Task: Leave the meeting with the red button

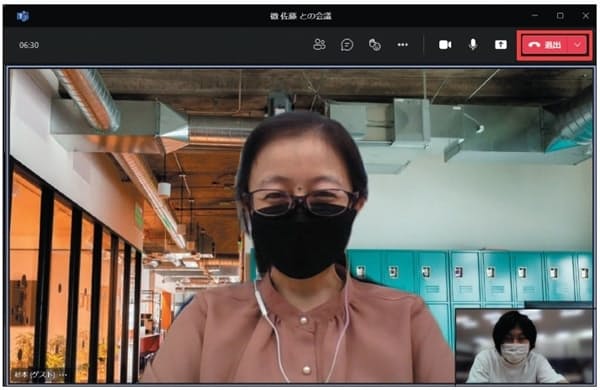Action: tap(545, 45)
